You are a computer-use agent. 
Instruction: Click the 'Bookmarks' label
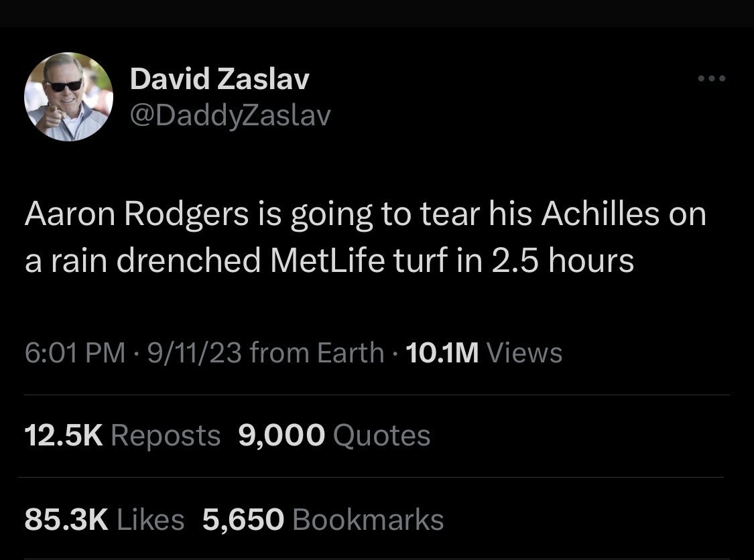coord(369,520)
